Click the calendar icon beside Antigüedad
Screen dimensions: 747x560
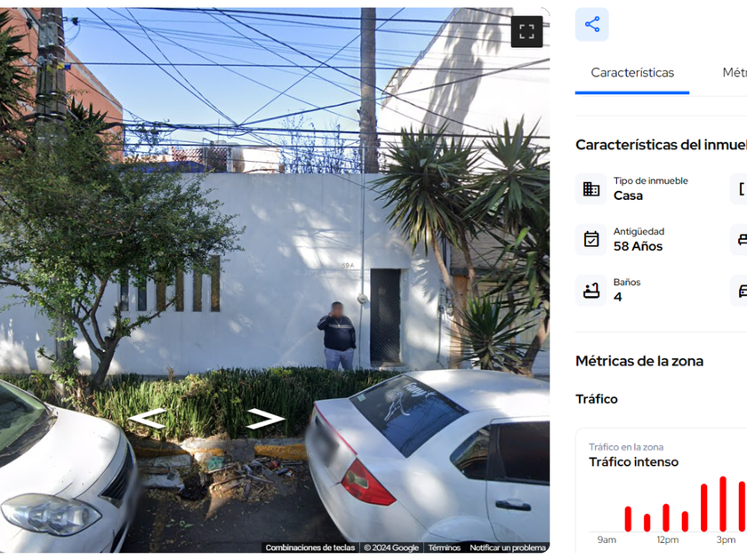click(590, 239)
